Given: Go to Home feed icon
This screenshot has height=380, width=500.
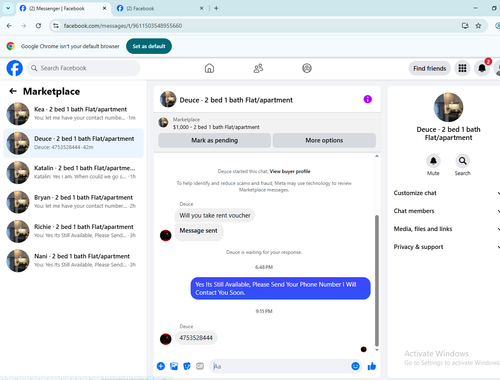Looking at the screenshot, I should [209, 68].
